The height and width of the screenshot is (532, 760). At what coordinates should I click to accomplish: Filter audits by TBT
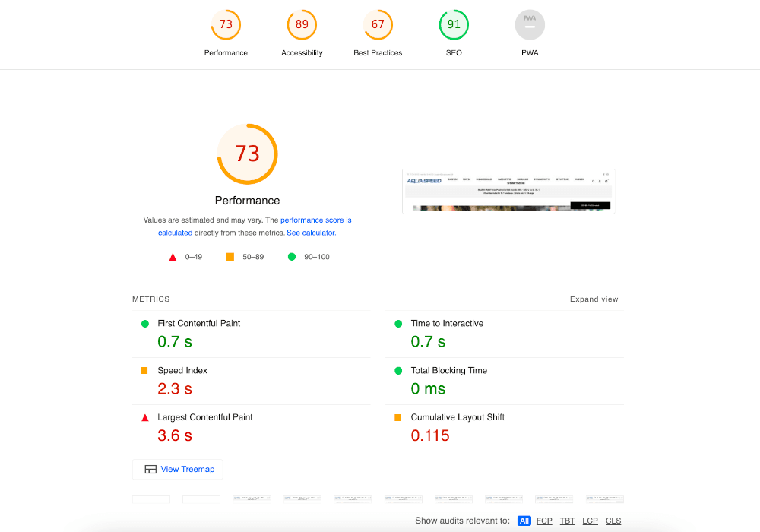[x=567, y=521]
